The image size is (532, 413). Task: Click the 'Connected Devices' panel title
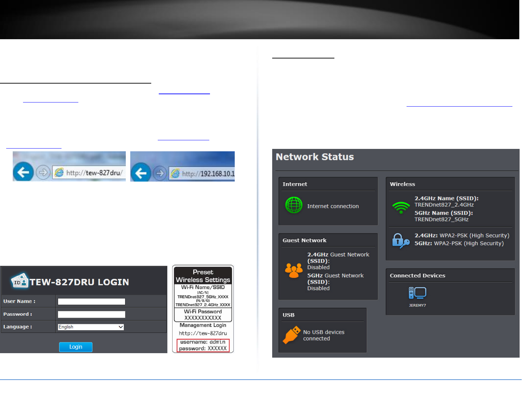418,275
